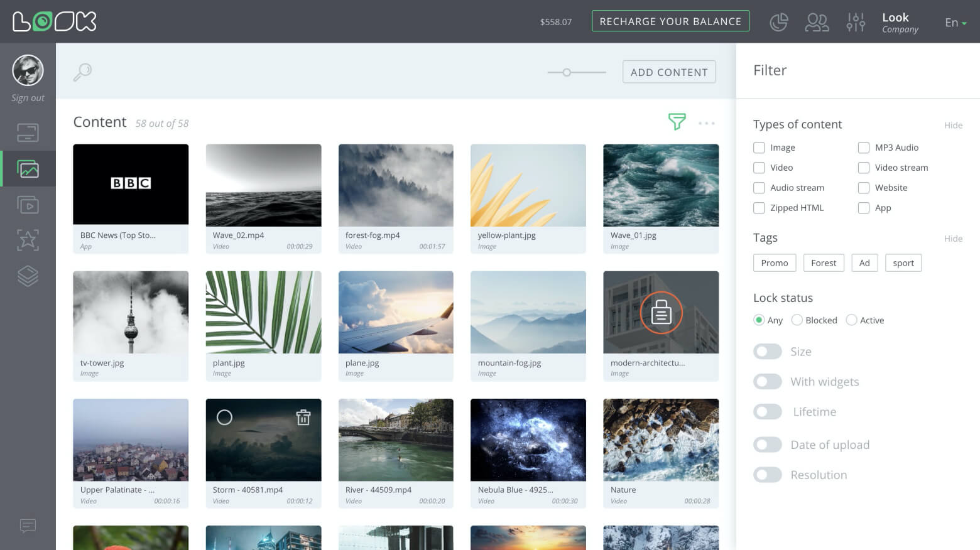
Task: Open the users management panel
Action: [817, 21]
